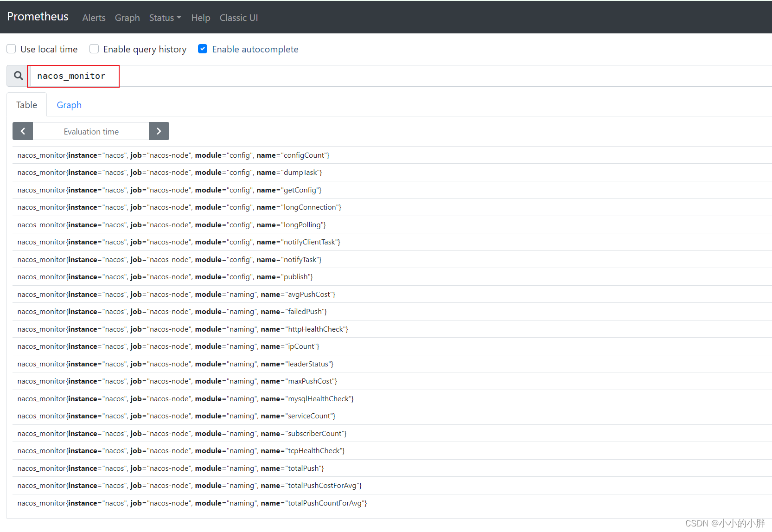Select the maxPushCost result row
Image resolution: width=772 pixels, height=532 pixels.
(x=392, y=381)
